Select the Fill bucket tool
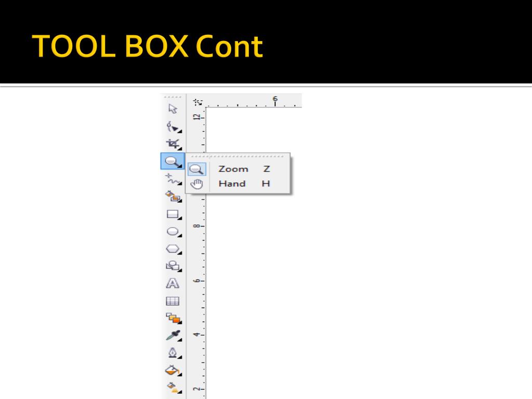532x399 pixels. click(174, 370)
